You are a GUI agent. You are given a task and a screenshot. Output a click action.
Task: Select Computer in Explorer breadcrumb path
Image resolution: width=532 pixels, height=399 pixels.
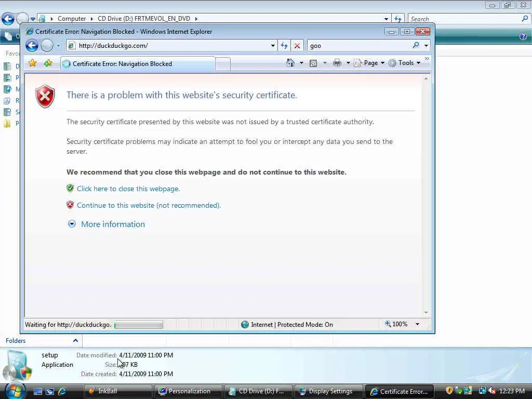pyautogui.click(x=72, y=19)
